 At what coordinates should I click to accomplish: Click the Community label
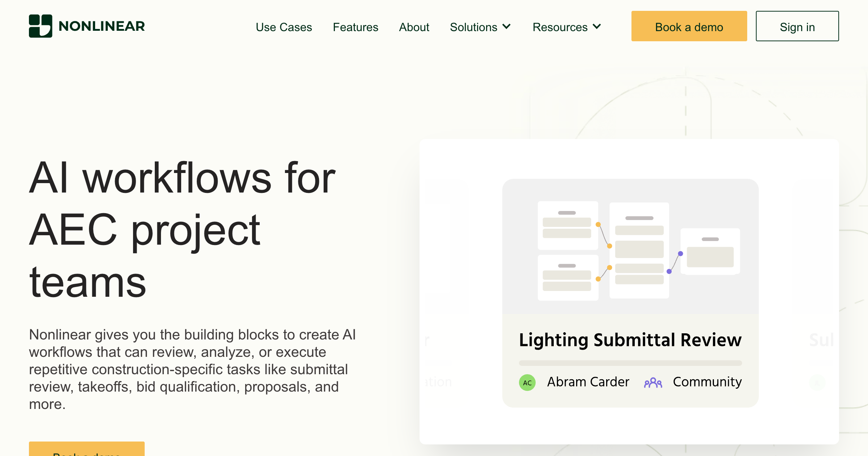pyautogui.click(x=707, y=382)
